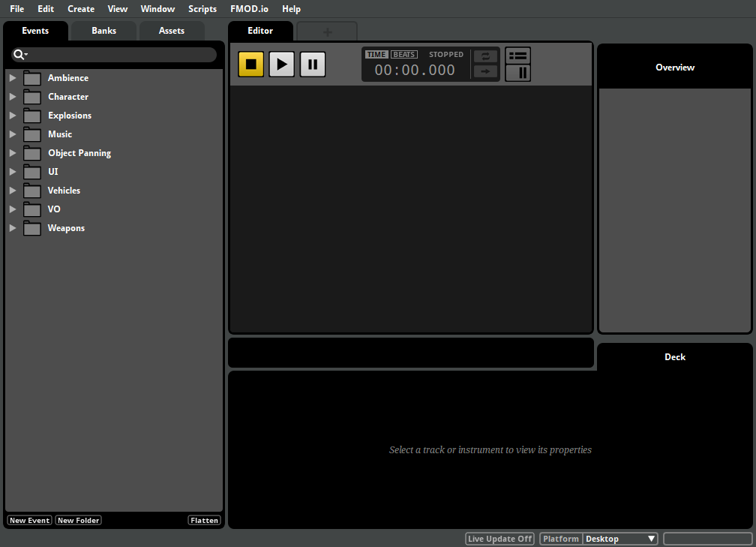
Task: Click the Overview panel header
Action: pyautogui.click(x=675, y=67)
